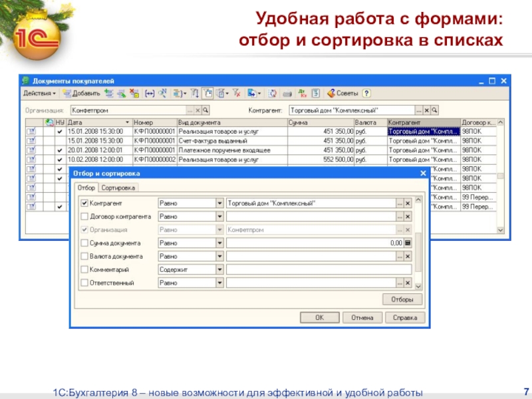Click the Добавить document button in toolbar
Viewport: 532px width, 399px height.
(x=81, y=93)
